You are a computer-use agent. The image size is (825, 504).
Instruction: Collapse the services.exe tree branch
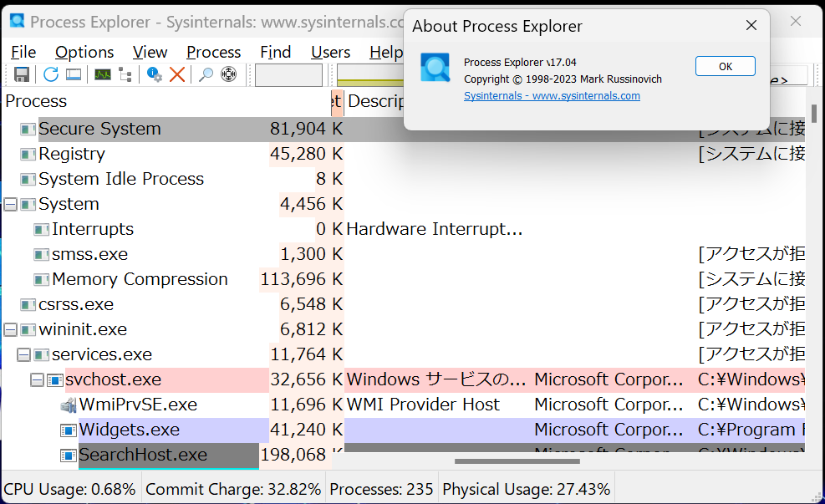pos(23,354)
